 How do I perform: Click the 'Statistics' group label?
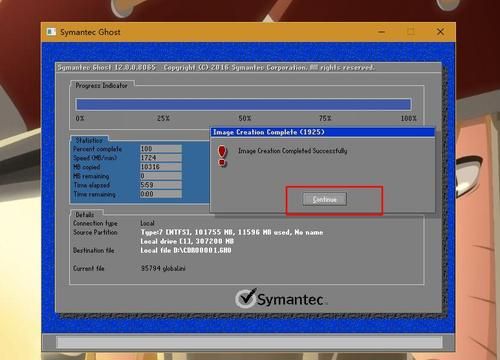coord(89,140)
